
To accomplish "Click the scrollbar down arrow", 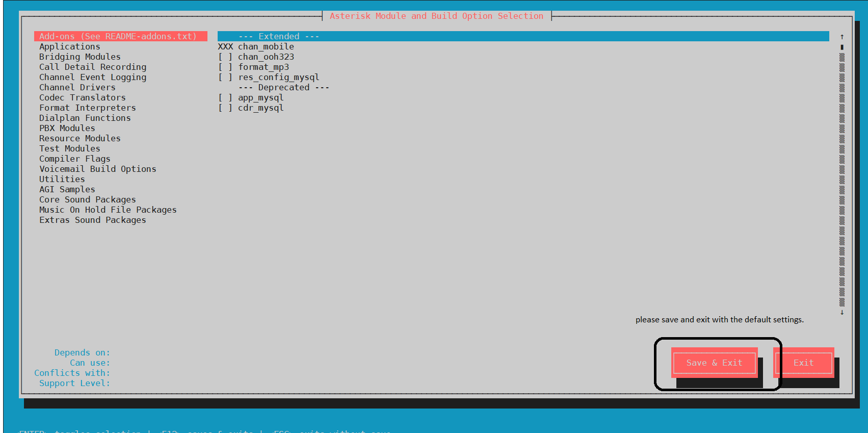I will click(x=842, y=312).
